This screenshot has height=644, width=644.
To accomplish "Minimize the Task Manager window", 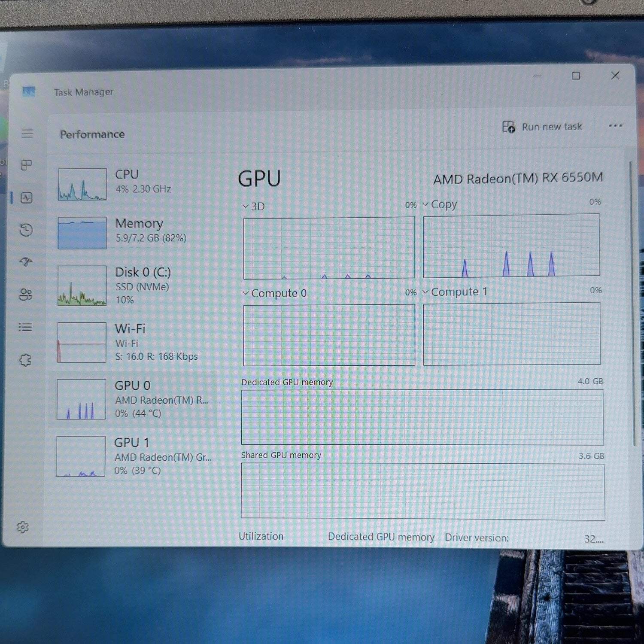I will (x=537, y=76).
